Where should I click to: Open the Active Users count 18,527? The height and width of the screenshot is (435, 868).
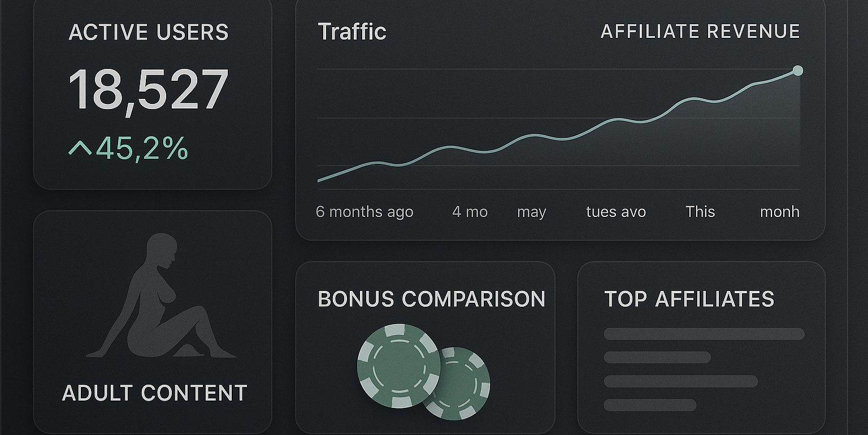click(149, 89)
